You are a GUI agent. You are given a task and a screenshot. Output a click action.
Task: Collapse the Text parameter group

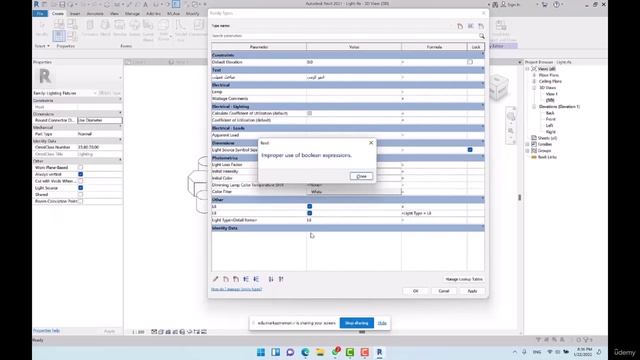click(x=482, y=70)
